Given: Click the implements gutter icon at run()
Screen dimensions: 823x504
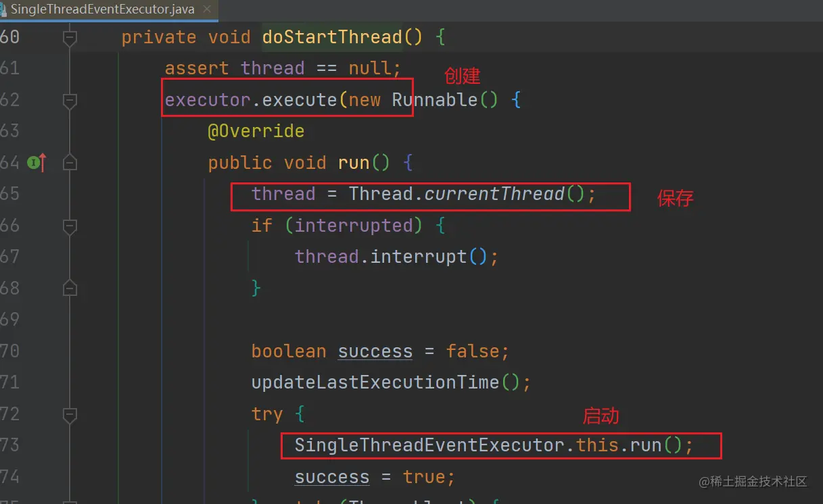Looking at the screenshot, I should (37, 163).
